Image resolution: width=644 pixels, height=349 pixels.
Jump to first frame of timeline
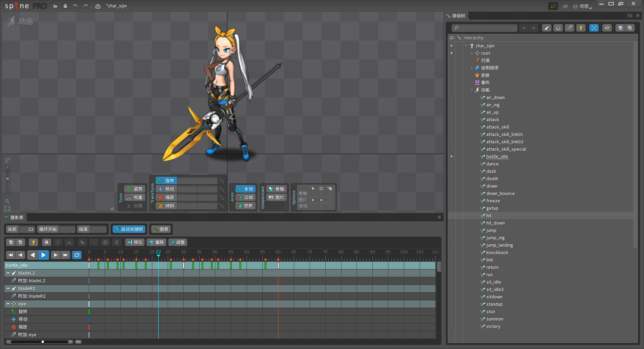[11, 255]
